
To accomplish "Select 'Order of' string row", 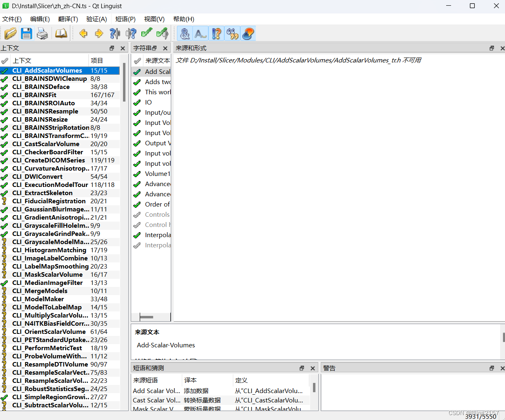I will coord(151,204).
